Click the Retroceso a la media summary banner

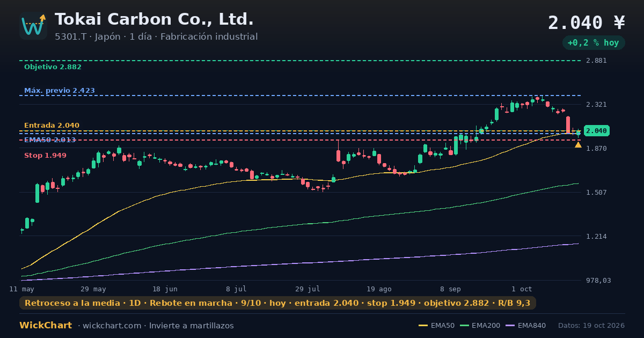click(277, 303)
